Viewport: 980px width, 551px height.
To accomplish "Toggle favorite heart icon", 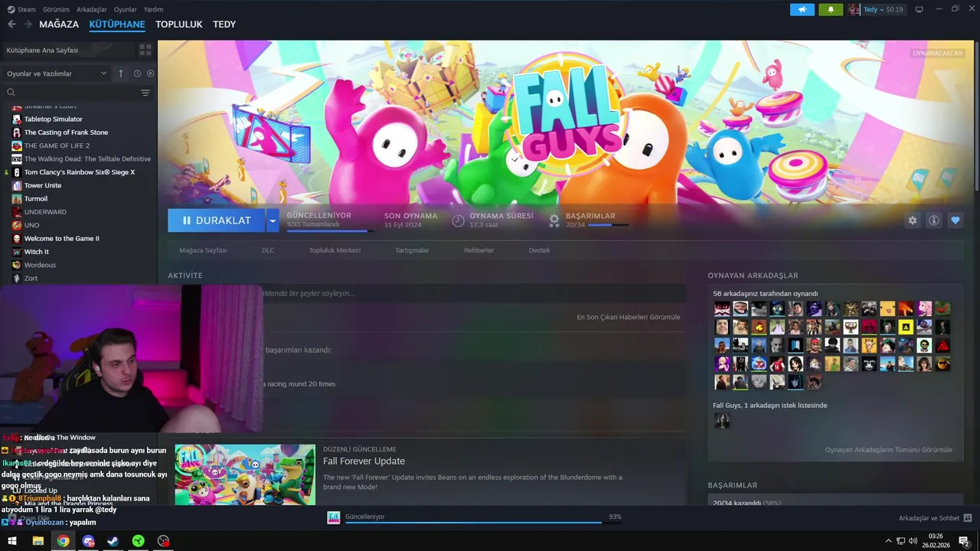I will click(955, 220).
